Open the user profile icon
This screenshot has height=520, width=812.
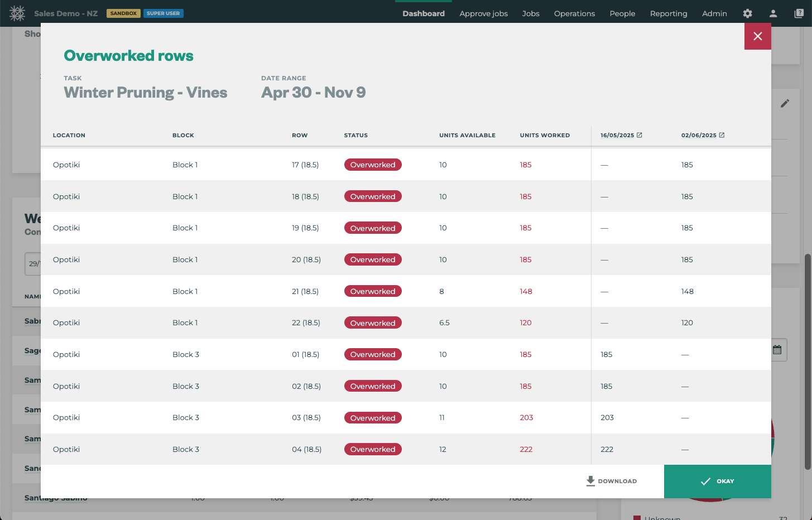(x=773, y=13)
